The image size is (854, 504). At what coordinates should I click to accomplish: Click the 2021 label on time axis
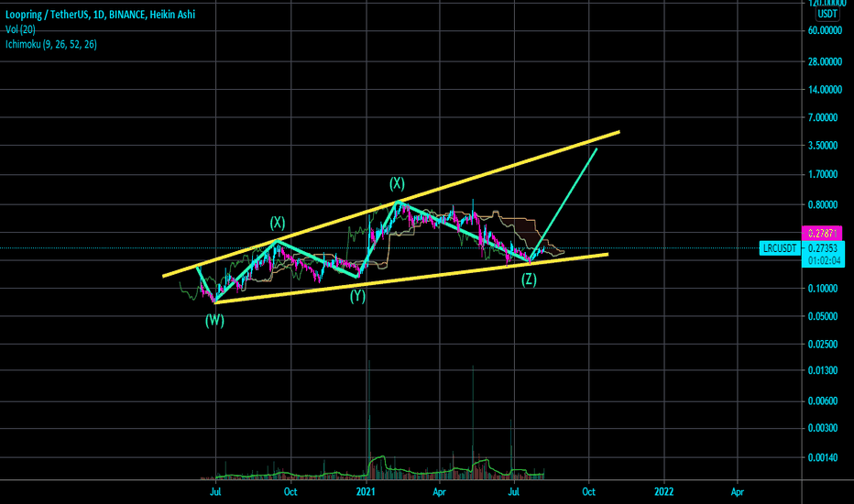pyautogui.click(x=366, y=491)
